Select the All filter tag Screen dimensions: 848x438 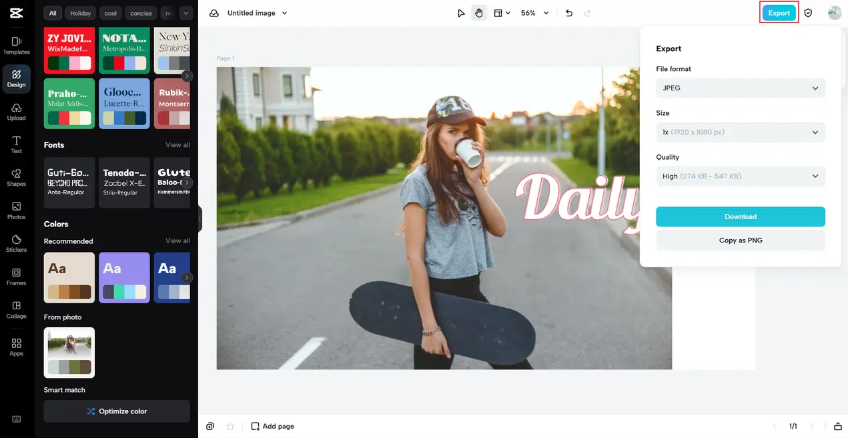(x=52, y=13)
